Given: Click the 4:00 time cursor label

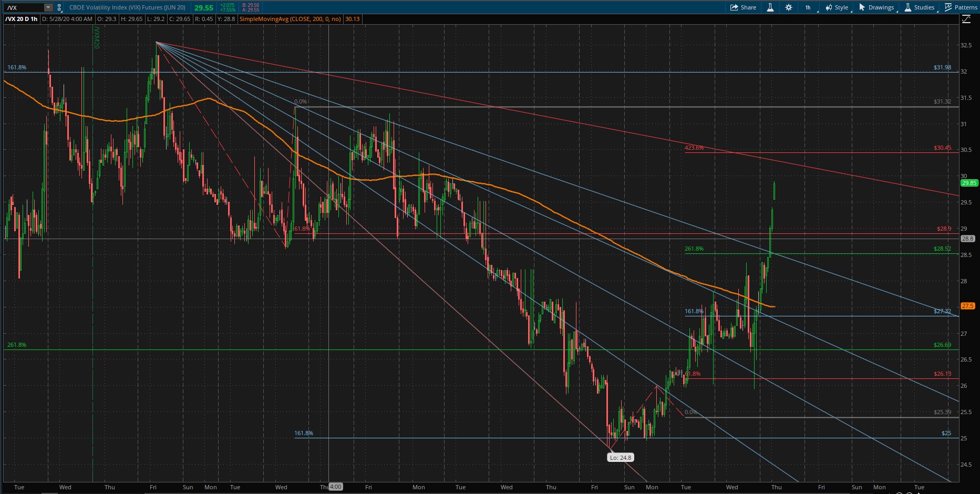Looking at the screenshot, I should click(x=336, y=487).
